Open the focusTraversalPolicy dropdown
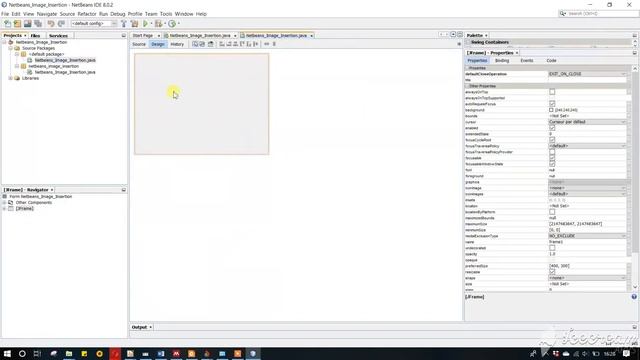This screenshot has width=640, height=360. (x=587, y=146)
